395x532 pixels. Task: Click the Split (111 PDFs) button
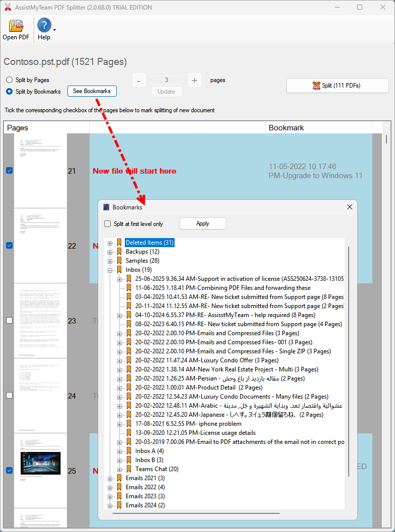pos(337,86)
